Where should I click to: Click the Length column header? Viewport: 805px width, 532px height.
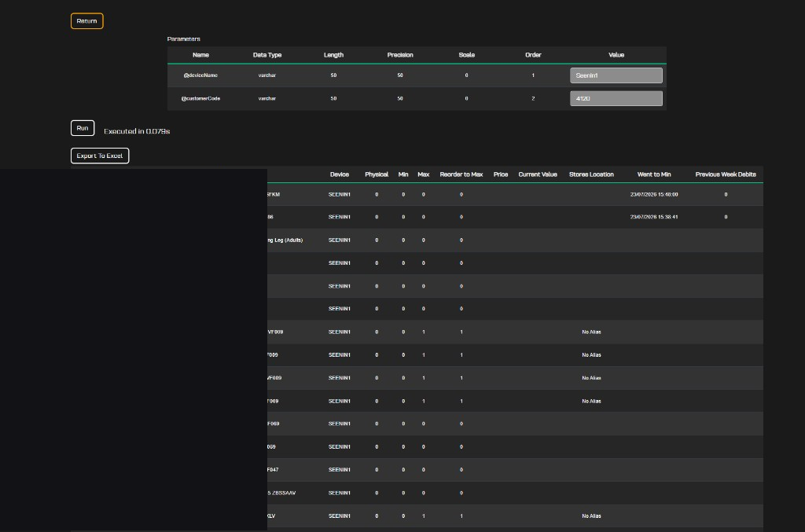[x=333, y=55]
